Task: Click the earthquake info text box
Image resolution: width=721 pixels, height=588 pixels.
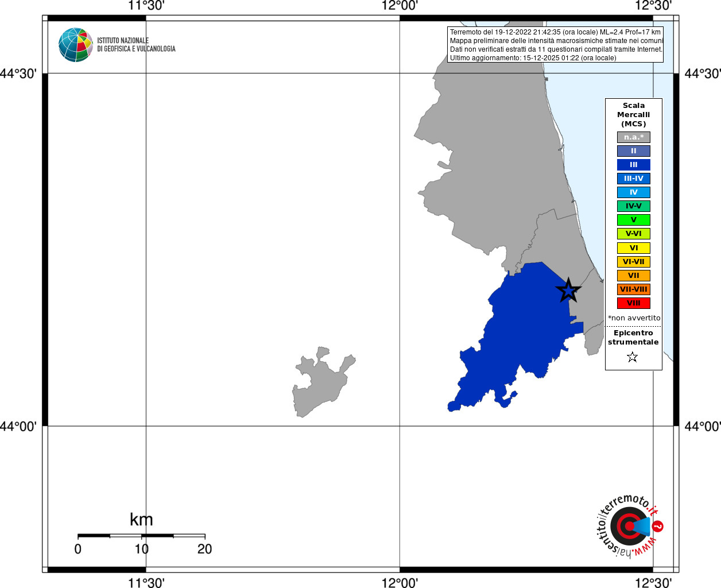Action: [x=555, y=45]
